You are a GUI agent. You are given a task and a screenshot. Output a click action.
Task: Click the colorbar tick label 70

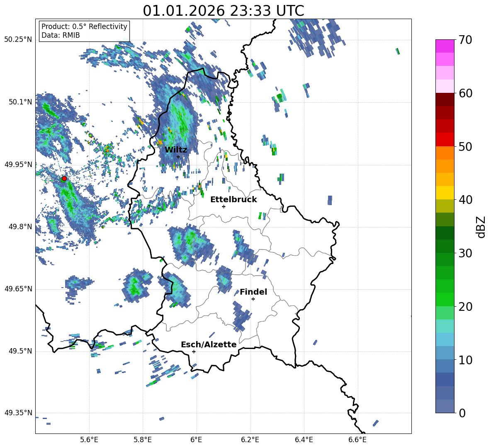click(465, 40)
